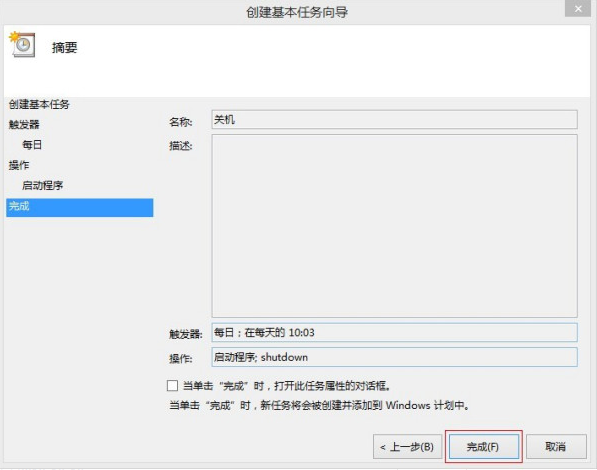Click the dialog title 创建基本任务向导
Viewport: 597px width, 470px height.
pyautogui.click(x=297, y=12)
